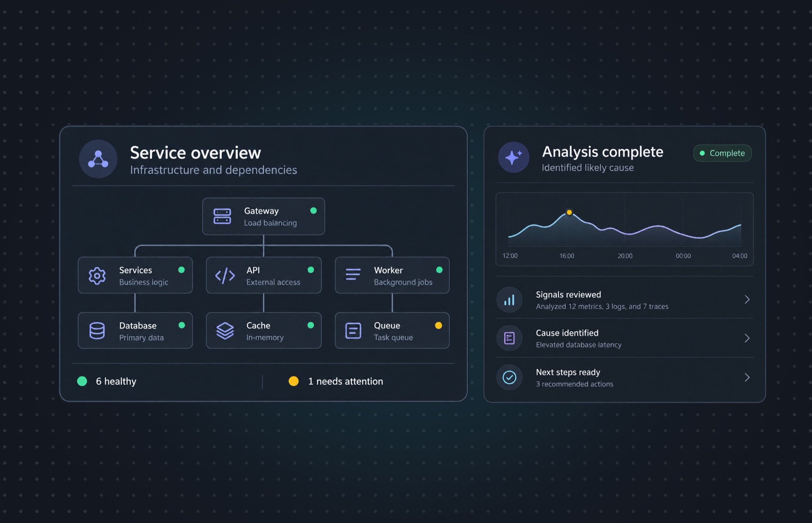812x523 pixels.
Task: Expand Cause identified with its chevron
Action: 747,338
